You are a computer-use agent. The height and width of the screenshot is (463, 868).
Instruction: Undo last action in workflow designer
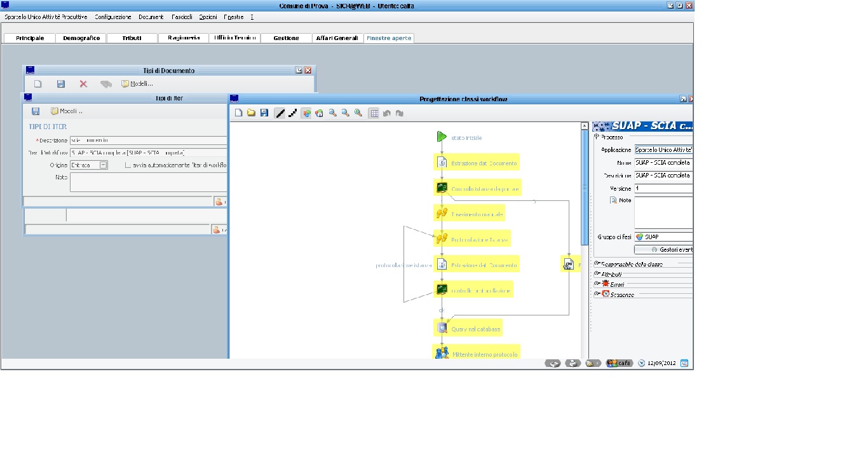[386, 113]
